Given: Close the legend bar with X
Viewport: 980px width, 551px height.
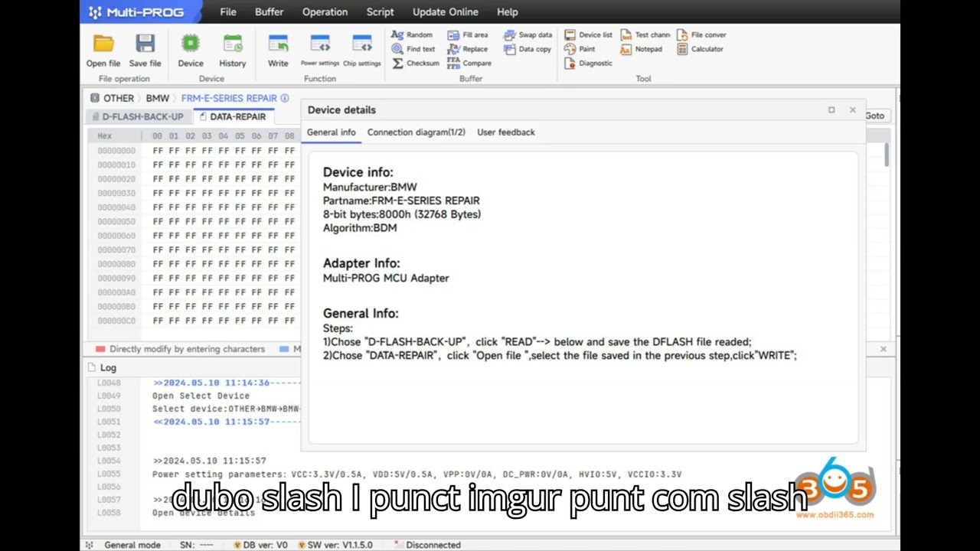Looking at the screenshot, I should [883, 349].
